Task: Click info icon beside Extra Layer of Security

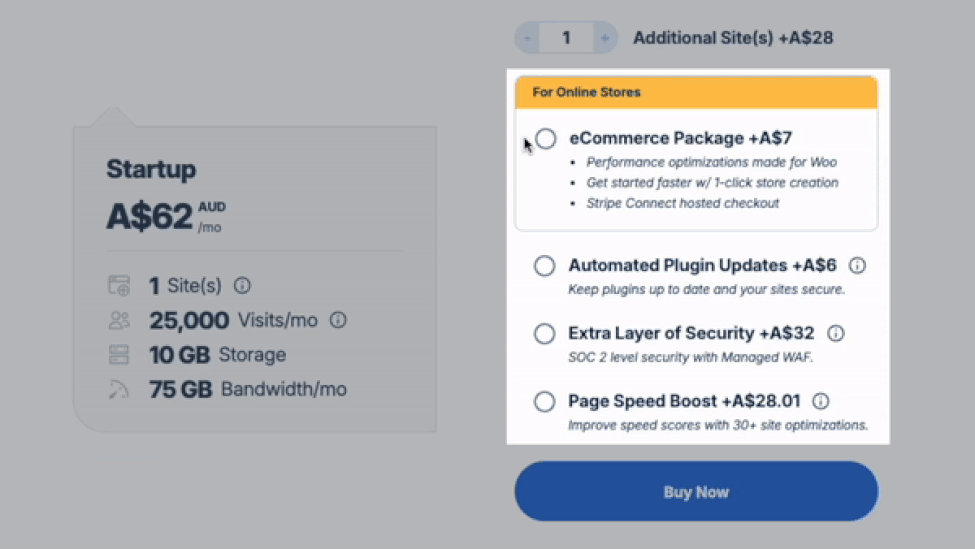Action: (x=836, y=334)
